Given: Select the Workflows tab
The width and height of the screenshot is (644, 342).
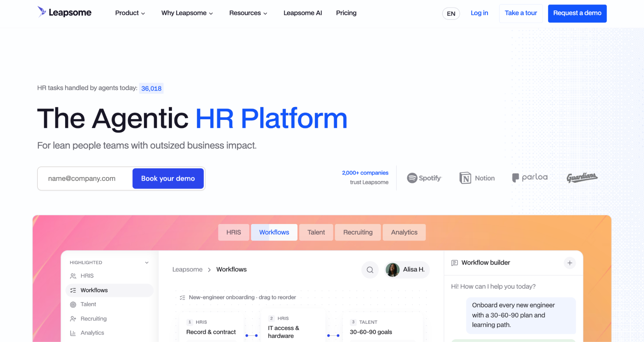Looking at the screenshot, I should (x=274, y=232).
